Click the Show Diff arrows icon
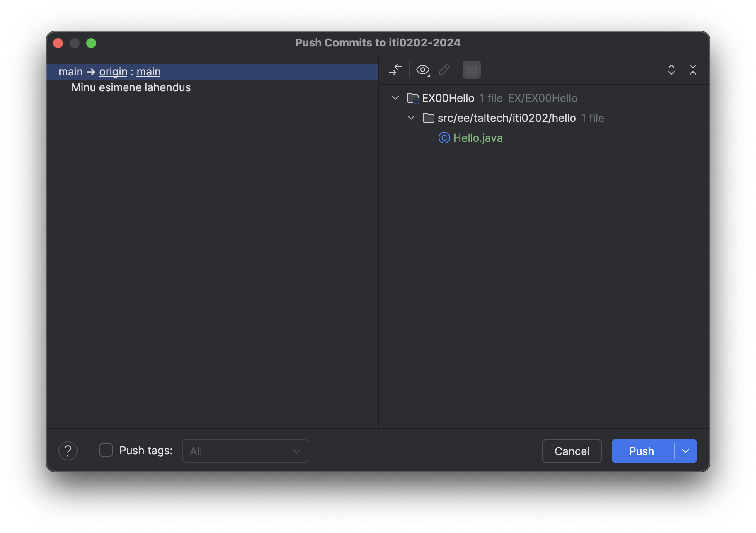 (x=395, y=70)
